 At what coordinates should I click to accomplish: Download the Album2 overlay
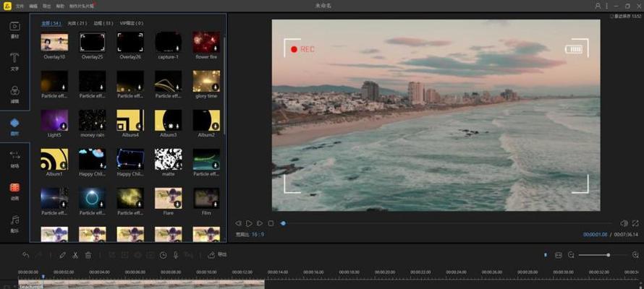tap(215, 126)
